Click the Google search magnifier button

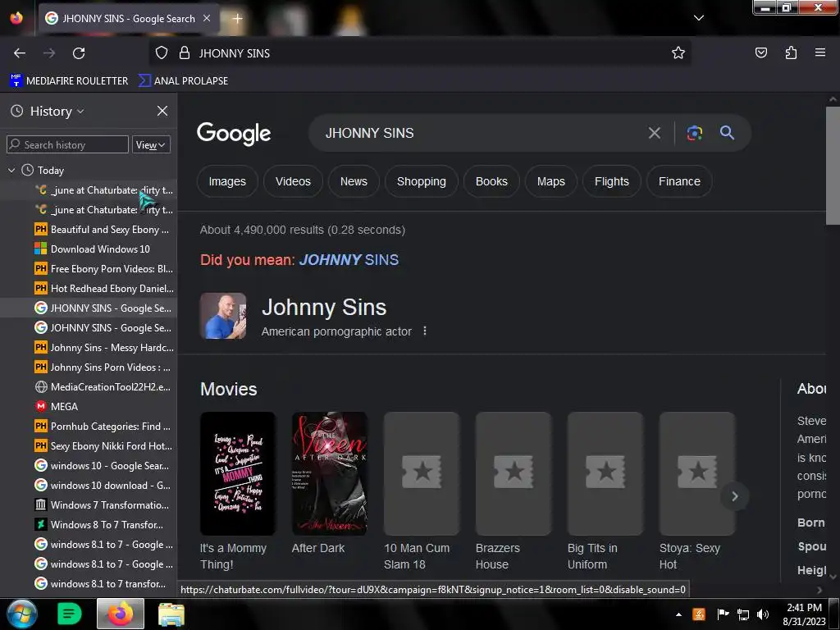[727, 133]
